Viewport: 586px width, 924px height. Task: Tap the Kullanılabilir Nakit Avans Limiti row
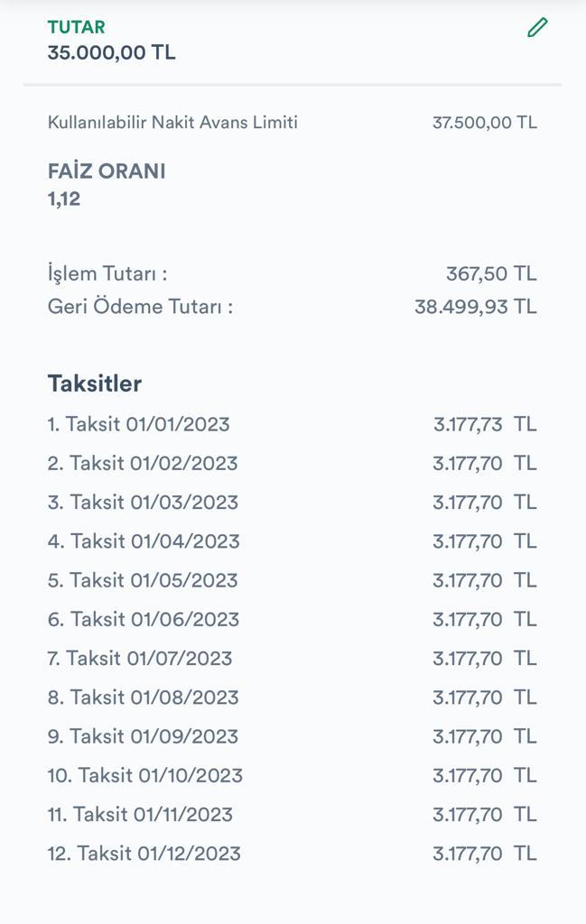[293, 123]
